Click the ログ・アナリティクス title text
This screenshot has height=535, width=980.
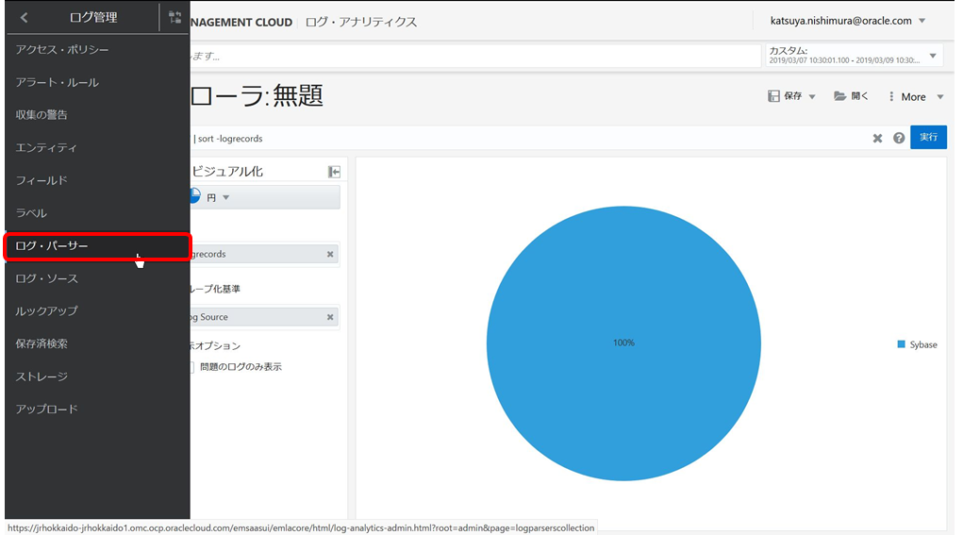click(361, 22)
